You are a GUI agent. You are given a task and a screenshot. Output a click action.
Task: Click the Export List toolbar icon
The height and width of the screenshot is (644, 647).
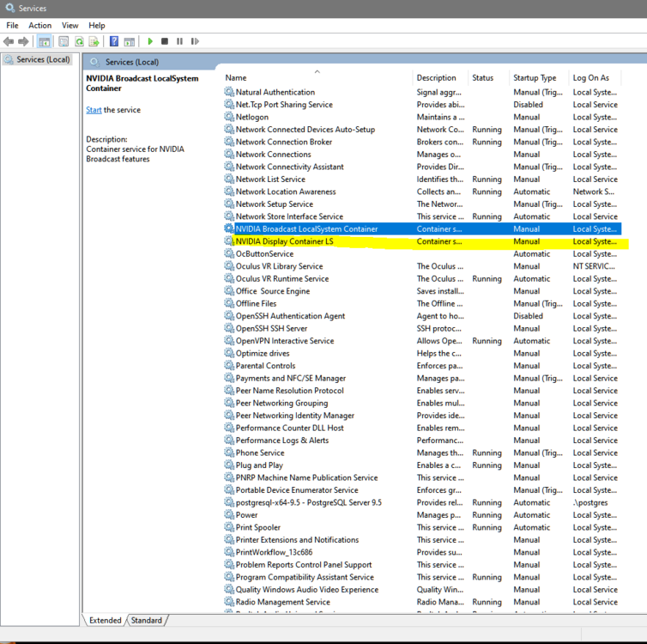tap(93, 41)
